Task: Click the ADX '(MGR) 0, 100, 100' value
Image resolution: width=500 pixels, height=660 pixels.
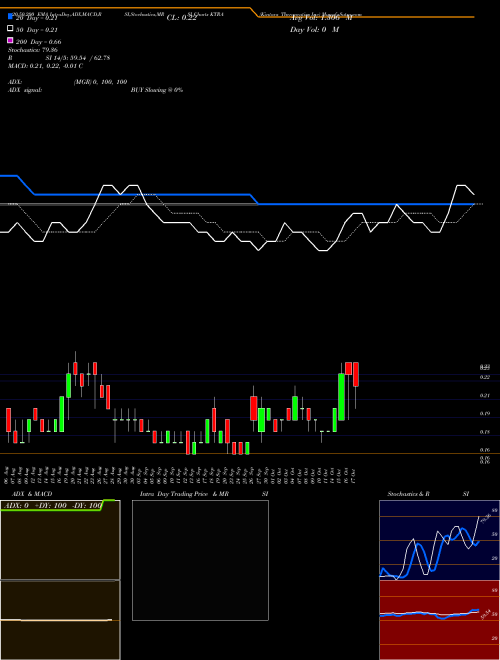Action: 100,82
